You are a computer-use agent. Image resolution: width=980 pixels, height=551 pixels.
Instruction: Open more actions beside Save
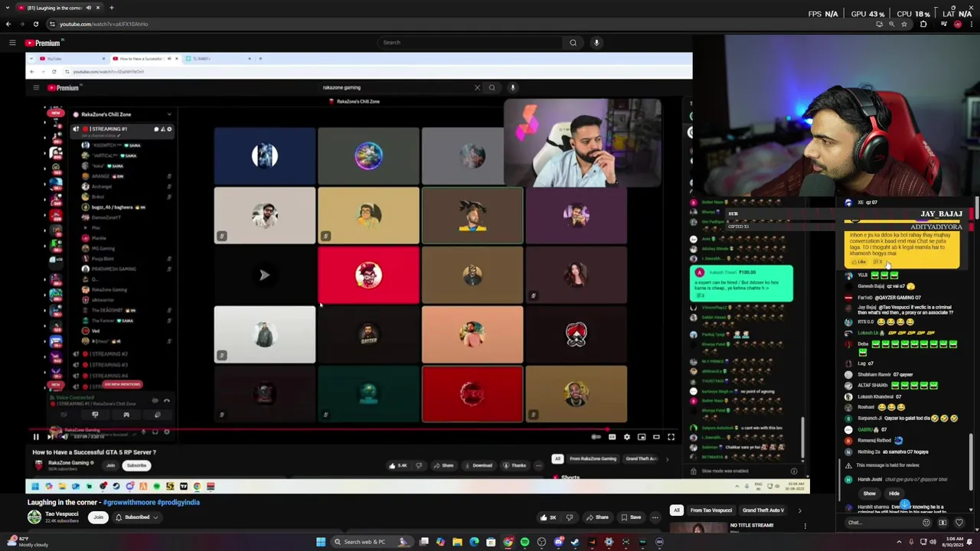655,517
